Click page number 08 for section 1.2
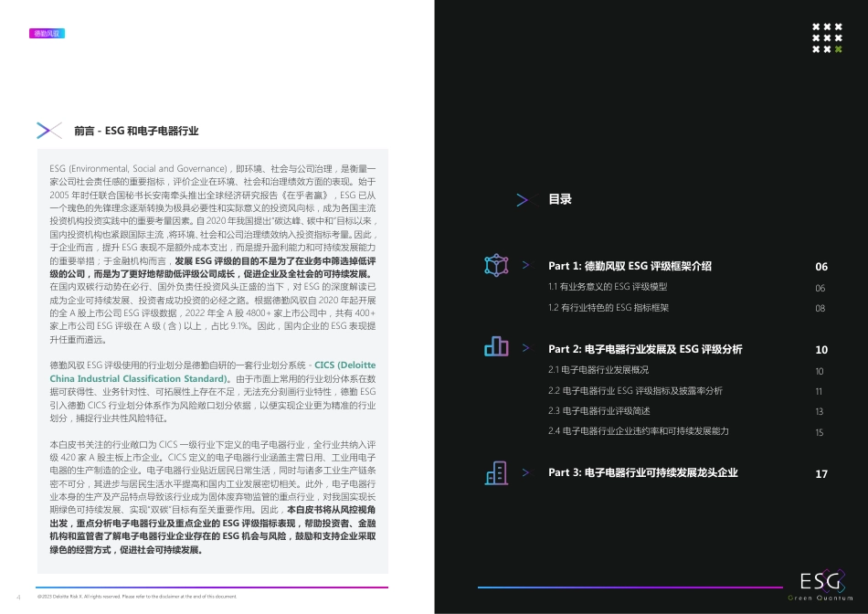868x614 pixels. click(820, 309)
